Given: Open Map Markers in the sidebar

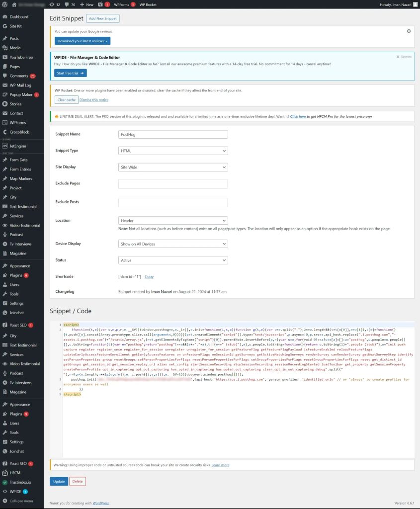Looking at the screenshot, I should point(22,178).
